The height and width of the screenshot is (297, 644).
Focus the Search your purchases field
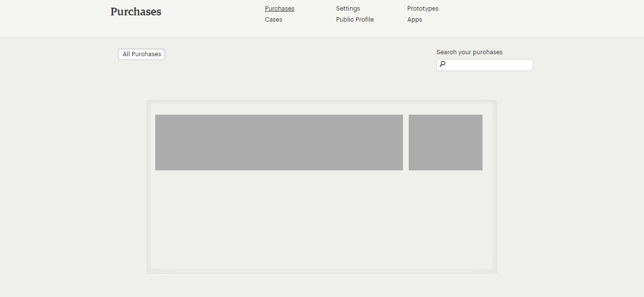(x=485, y=65)
